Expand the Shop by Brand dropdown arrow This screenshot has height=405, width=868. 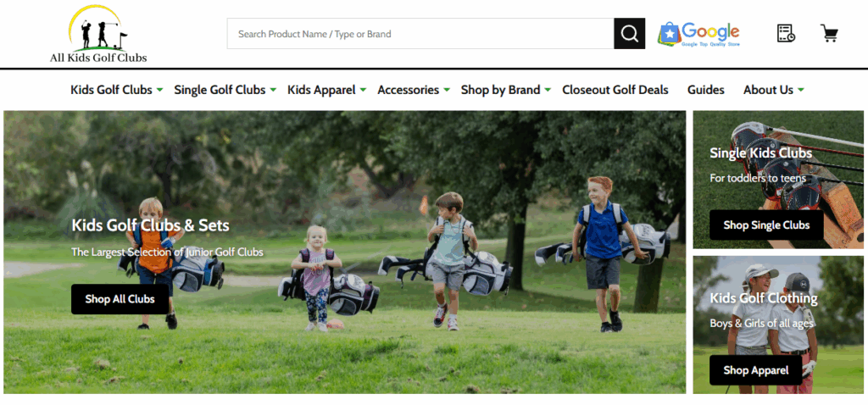[548, 90]
